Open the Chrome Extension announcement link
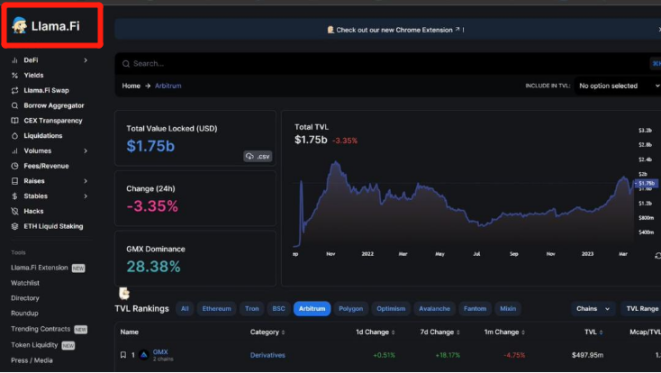The height and width of the screenshot is (373, 661). [x=395, y=30]
